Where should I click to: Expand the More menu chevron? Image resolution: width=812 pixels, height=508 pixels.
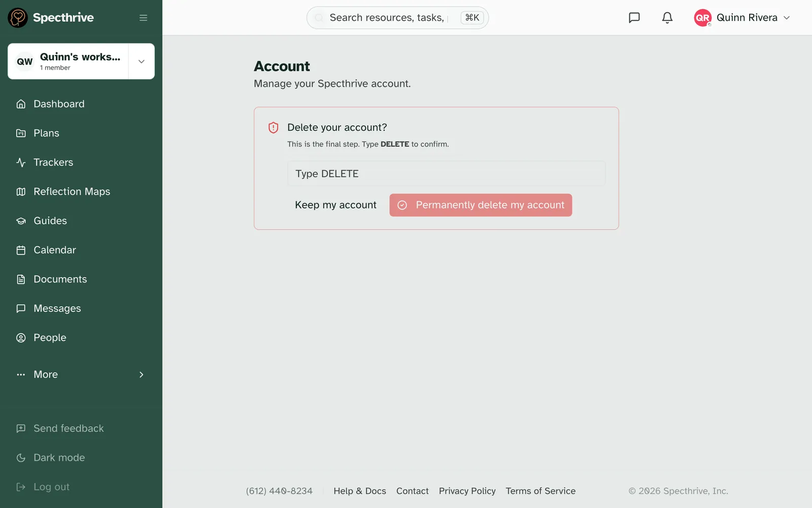tap(142, 374)
